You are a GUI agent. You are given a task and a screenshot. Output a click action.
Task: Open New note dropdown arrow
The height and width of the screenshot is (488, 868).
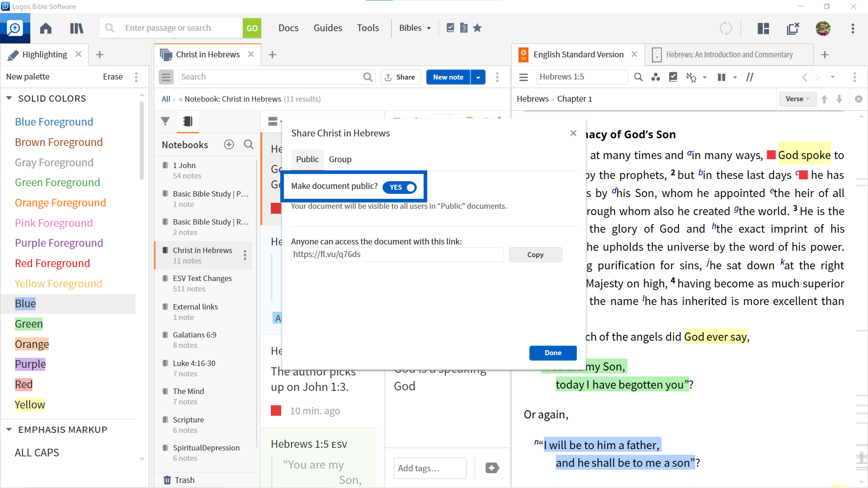478,77
